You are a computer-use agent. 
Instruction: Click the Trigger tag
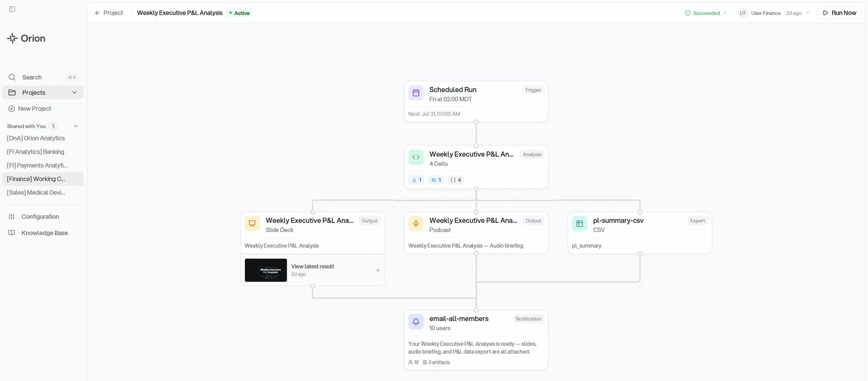tap(533, 90)
